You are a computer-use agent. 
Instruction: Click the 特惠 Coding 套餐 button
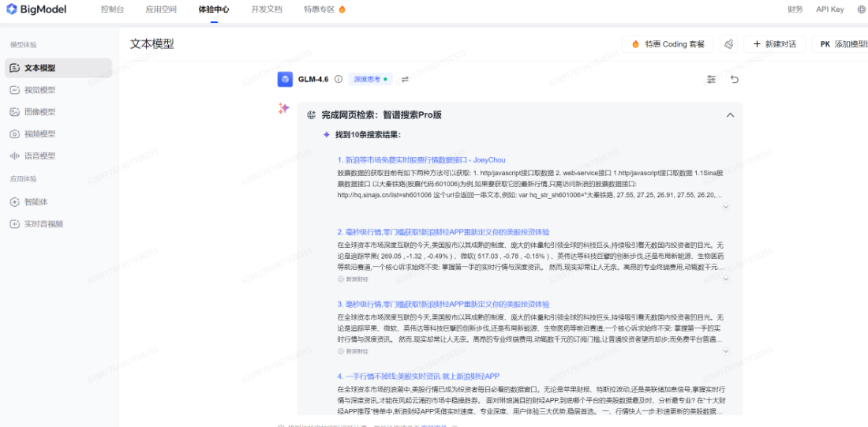point(668,44)
